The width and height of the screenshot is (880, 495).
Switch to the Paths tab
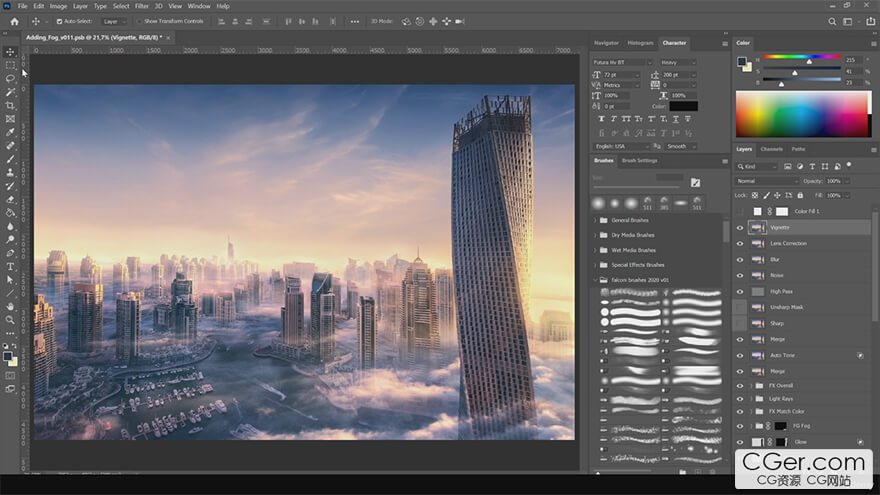[x=798, y=149]
